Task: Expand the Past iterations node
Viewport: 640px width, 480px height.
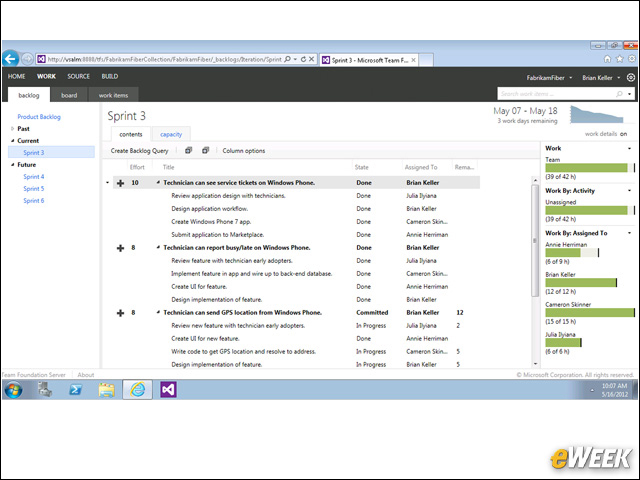Action: click(x=12, y=129)
